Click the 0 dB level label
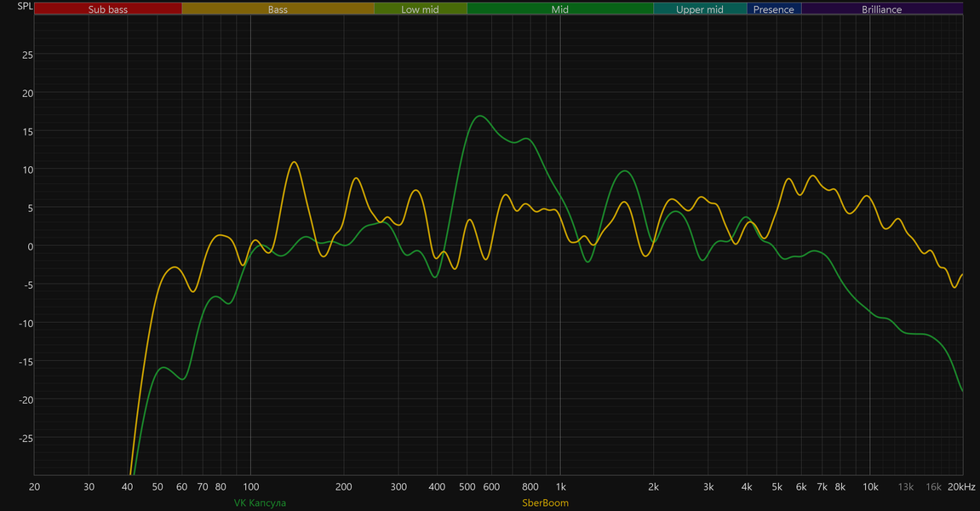980x511 pixels. 30,246
